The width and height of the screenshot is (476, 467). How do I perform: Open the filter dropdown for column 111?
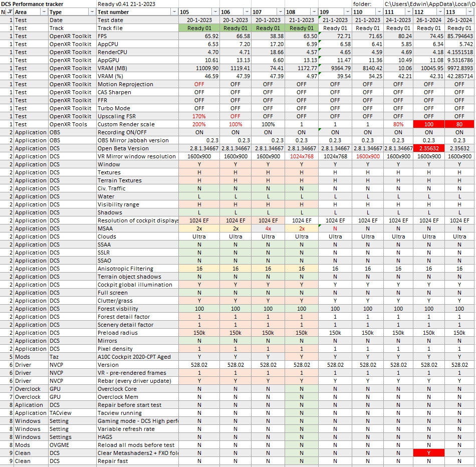(x=409, y=12)
